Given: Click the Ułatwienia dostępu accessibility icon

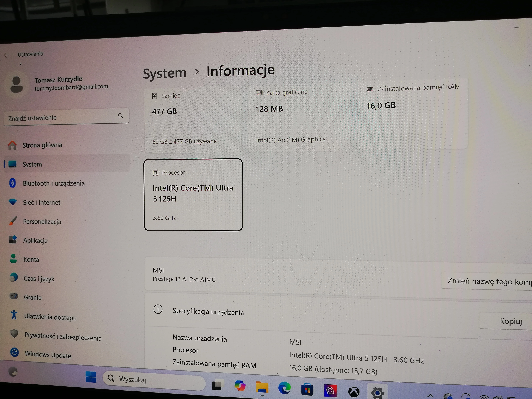Looking at the screenshot, I should tap(14, 315).
